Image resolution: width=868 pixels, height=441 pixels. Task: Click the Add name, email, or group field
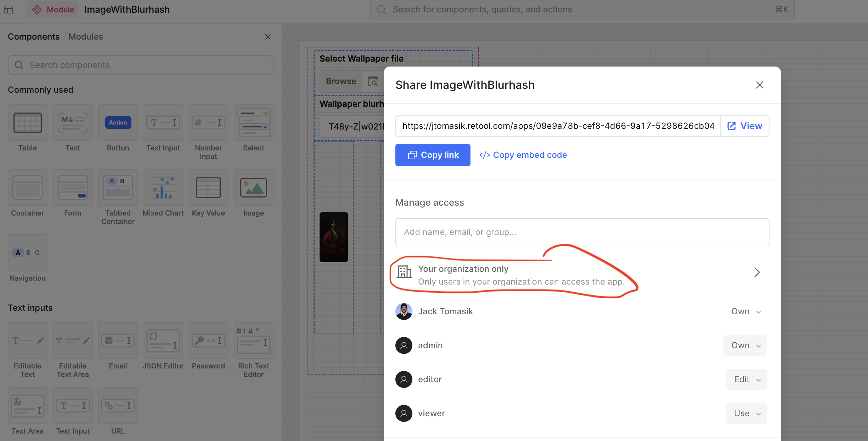coord(582,232)
